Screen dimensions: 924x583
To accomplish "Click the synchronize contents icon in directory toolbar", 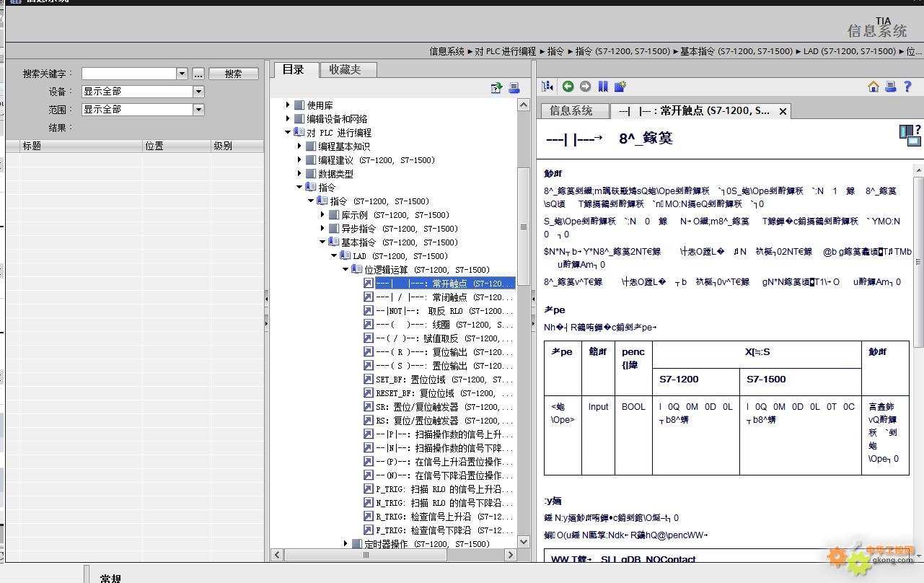I will pyautogui.click(x=496, y=88).
